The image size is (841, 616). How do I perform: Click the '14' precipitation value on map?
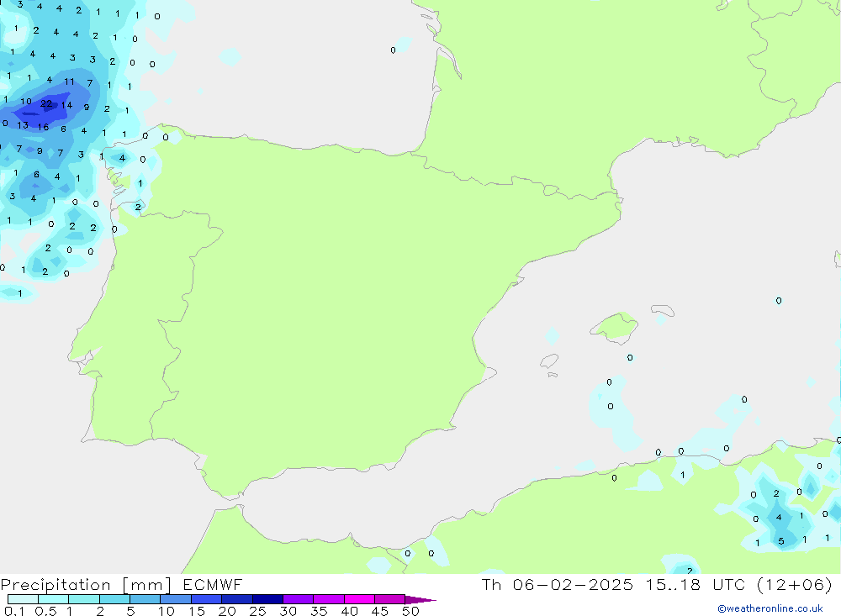(x=66, y=105)
